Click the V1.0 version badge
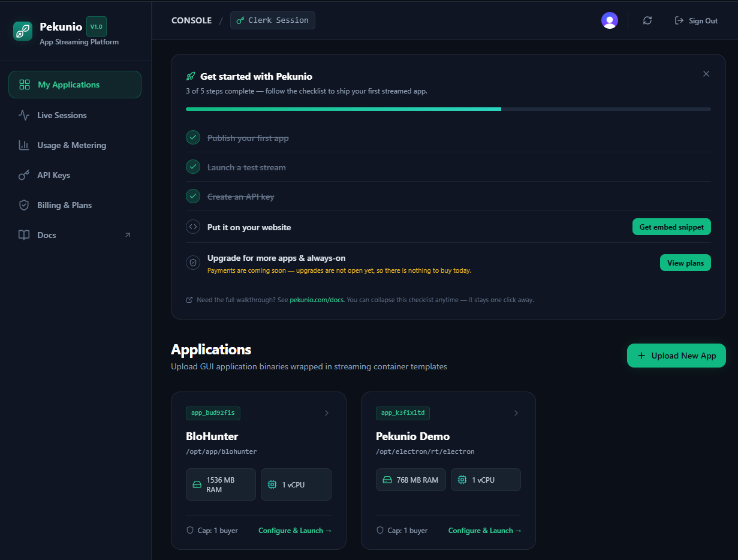 click(x=97, y=26)
